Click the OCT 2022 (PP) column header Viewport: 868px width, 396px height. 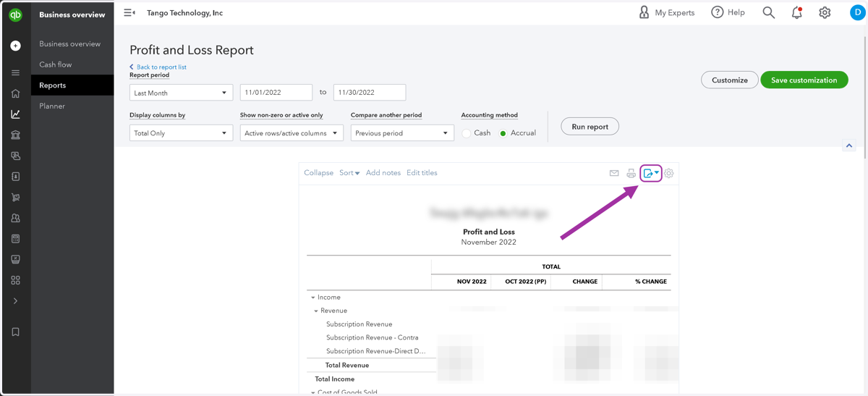(525, 282)
